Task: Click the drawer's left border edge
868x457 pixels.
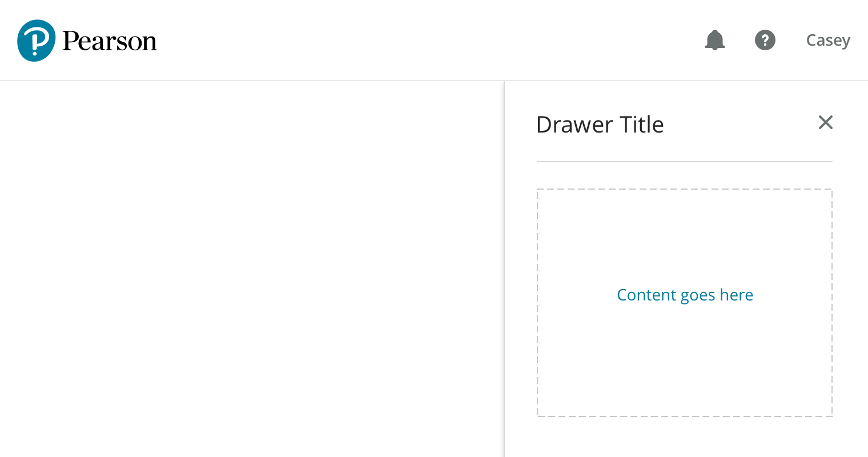Action: [505, 268]
